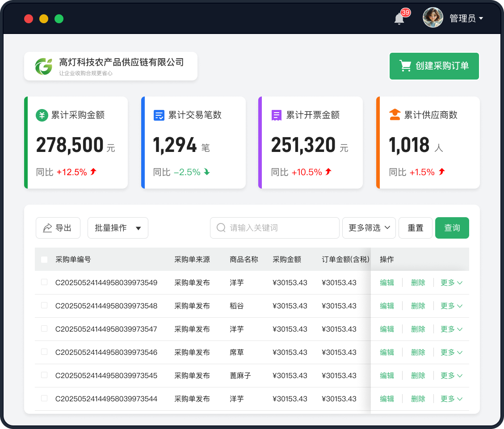The image size is (504, 429).
Task: Click the shopping cart icon on 创建采购订单
Action: [405, 66]
